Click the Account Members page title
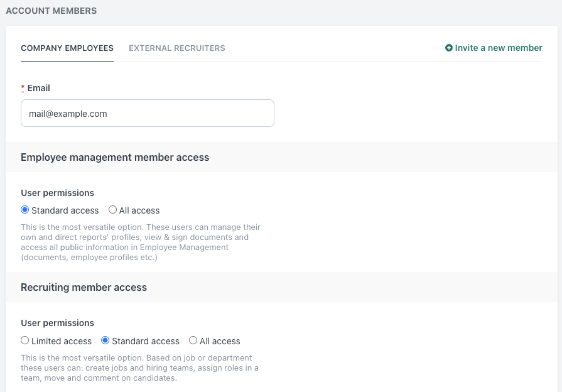 [x=51, y=11]
